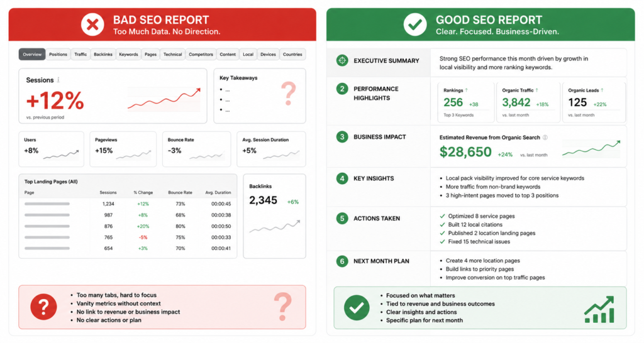Click the checkmark beside Fixed 15 technical issues

(442, 242)
